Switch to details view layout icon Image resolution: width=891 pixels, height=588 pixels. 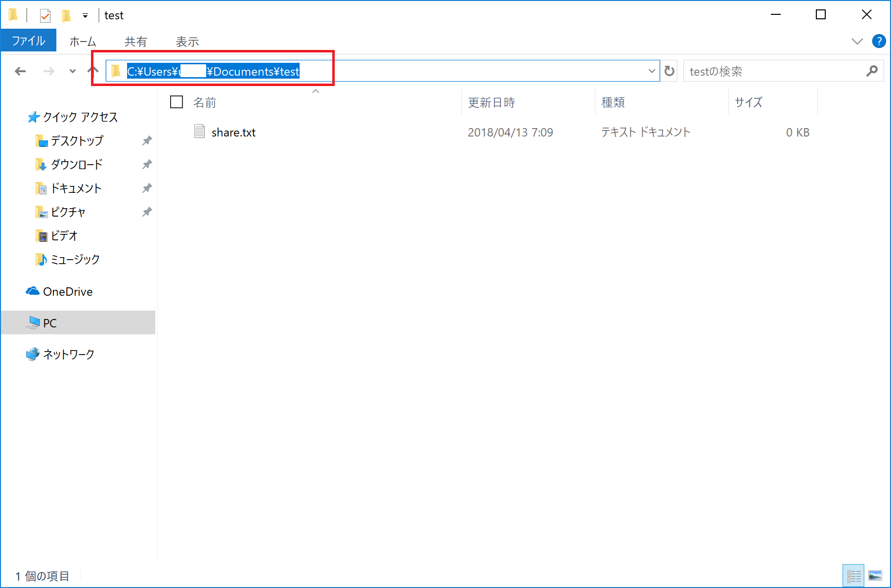[853, 576]
